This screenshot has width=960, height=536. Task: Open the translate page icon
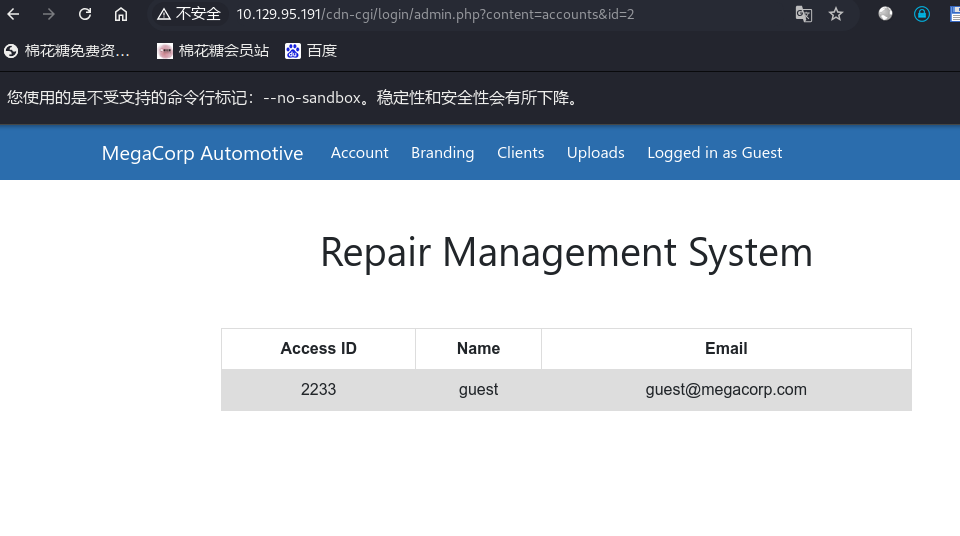tap(803, 14)
